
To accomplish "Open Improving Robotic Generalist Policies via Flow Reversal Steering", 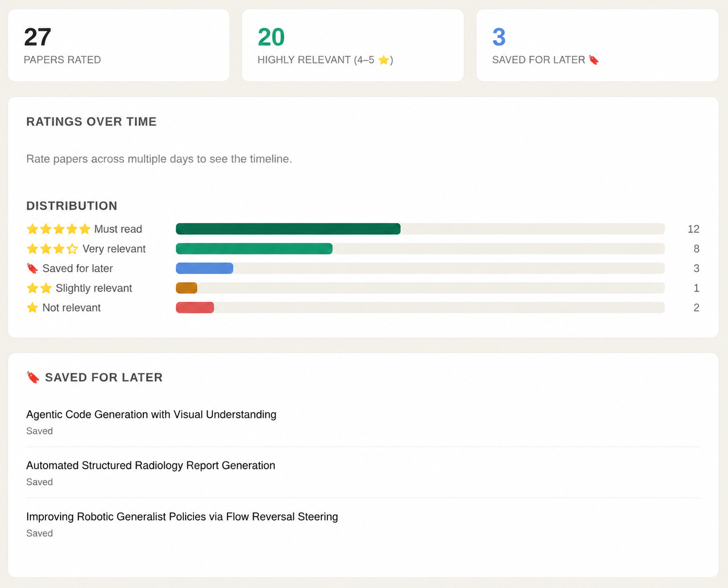I will point(182,517).
